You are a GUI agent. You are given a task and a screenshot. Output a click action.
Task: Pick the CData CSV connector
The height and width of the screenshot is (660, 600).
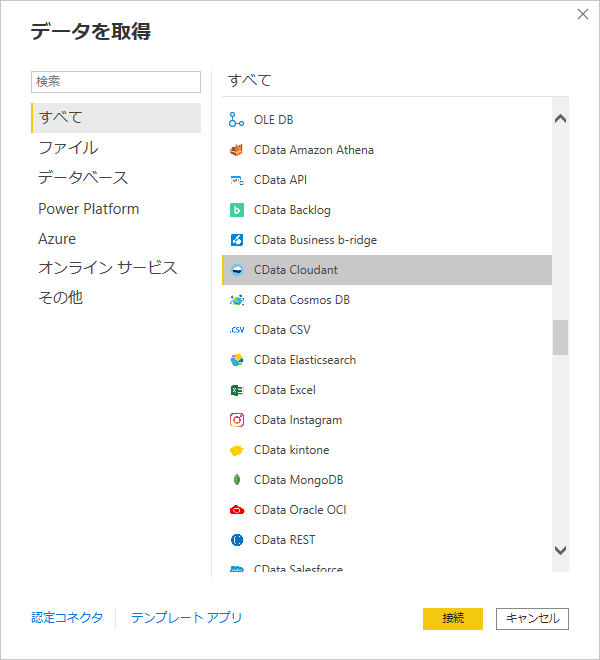tap(387, 330)
